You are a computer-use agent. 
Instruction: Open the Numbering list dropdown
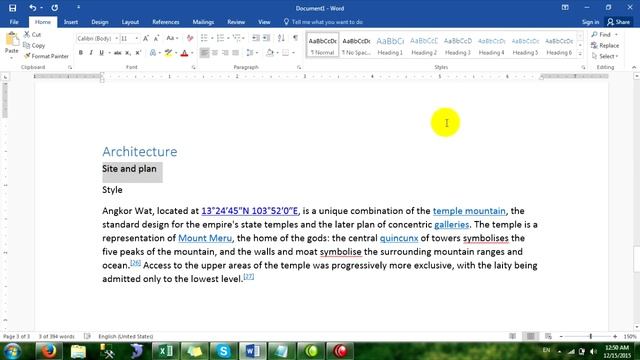(228, 38)
